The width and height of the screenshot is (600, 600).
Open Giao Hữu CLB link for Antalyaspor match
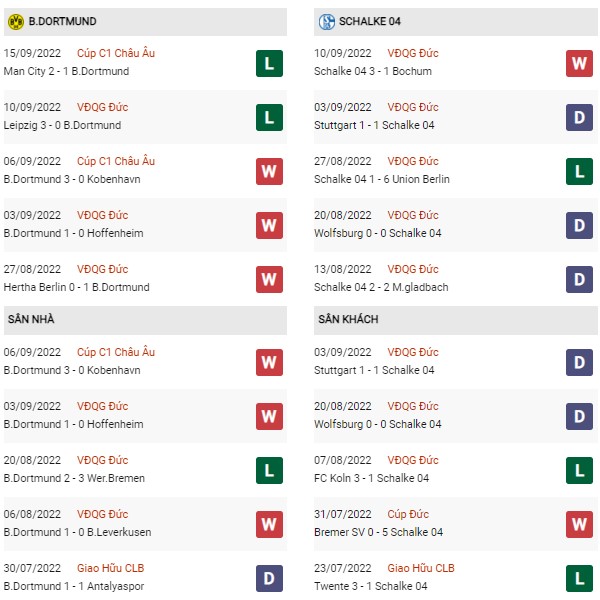pos(111,568)
